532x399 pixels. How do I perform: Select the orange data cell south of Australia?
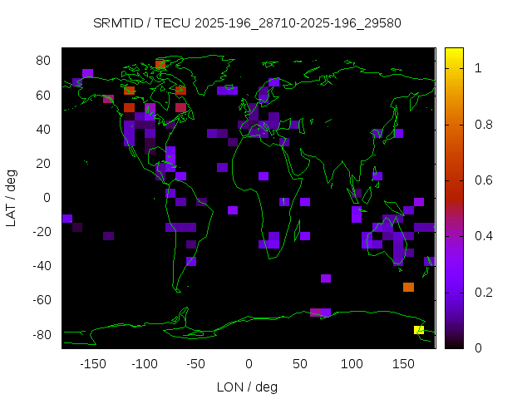(x=408, y=287)
